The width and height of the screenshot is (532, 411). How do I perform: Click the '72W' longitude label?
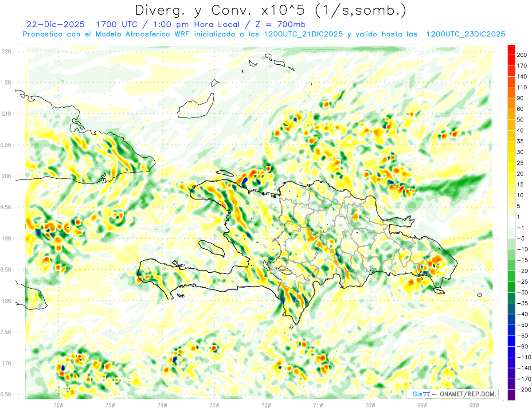click(266, 404)
